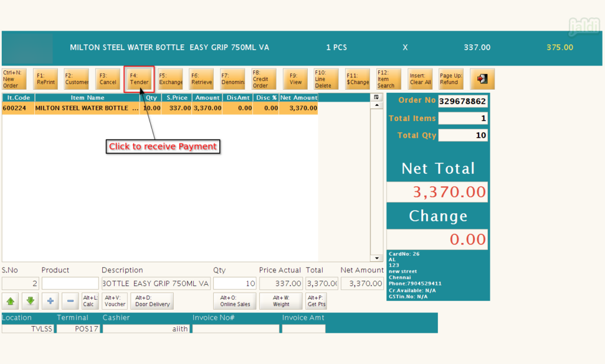The image size is (605, 364).
Task: Click the Total Qty field
Action: point(463,135)
